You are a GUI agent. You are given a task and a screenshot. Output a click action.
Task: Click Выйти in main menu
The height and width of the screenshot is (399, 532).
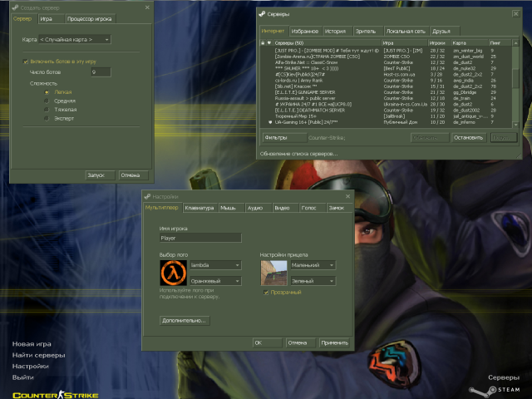(22, 377)
